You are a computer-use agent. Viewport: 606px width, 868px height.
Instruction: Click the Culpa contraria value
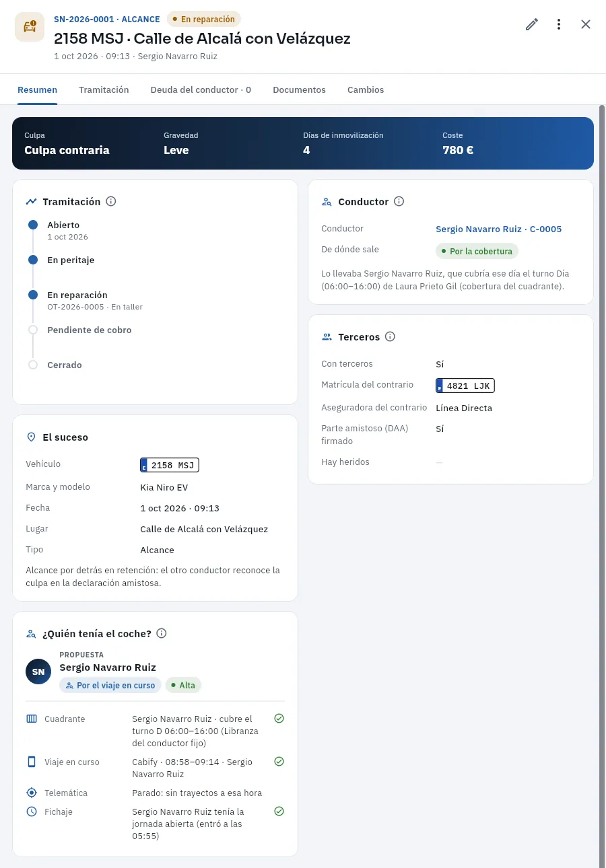(x=67, y=150)
